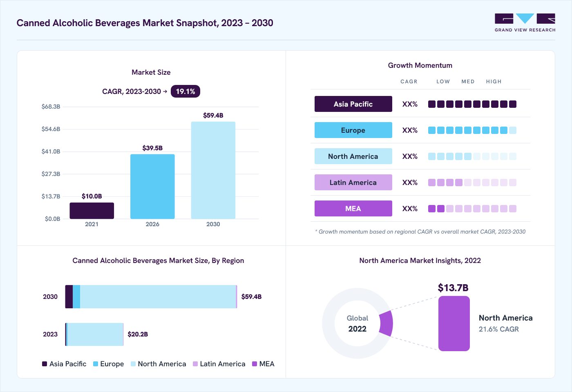Click the MEA momentum indicator squares
The image size is (572, 392).
pyautogui.click(x=472, y=209)
